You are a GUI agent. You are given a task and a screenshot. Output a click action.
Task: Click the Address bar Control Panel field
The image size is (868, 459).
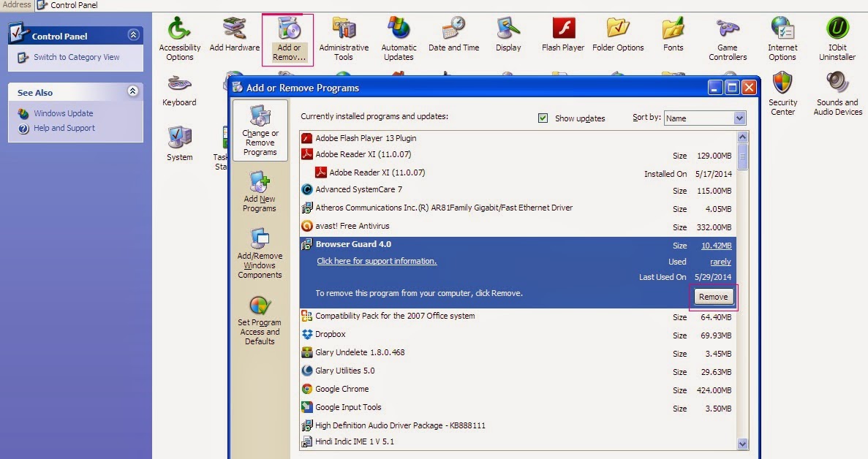tap(451, 5)
